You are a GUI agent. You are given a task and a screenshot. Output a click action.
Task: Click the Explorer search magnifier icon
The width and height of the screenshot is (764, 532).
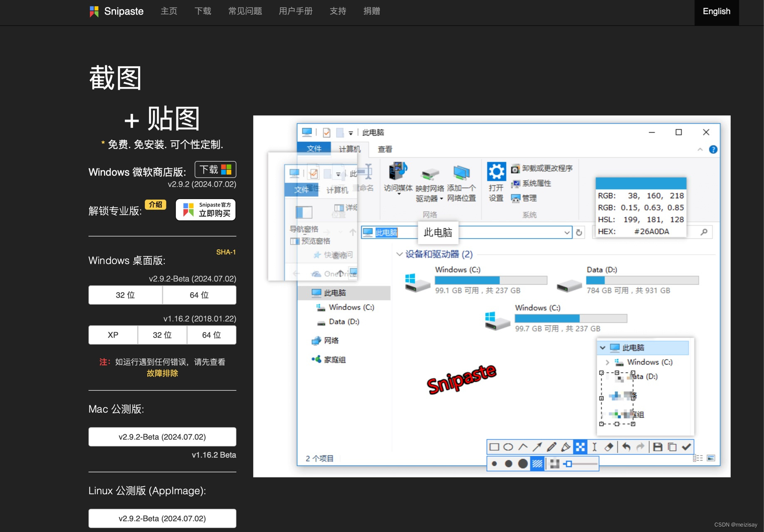tap(704, 232)
